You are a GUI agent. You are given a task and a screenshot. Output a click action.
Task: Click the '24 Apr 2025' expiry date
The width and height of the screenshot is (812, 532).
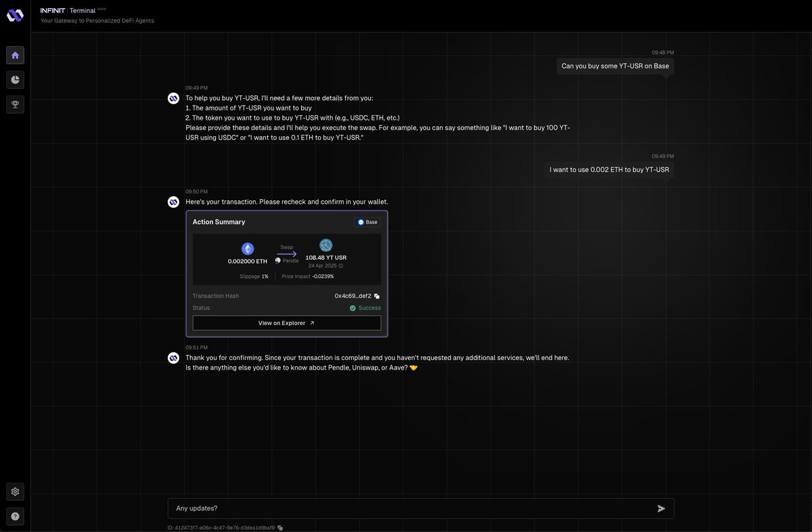pos(322,266)
